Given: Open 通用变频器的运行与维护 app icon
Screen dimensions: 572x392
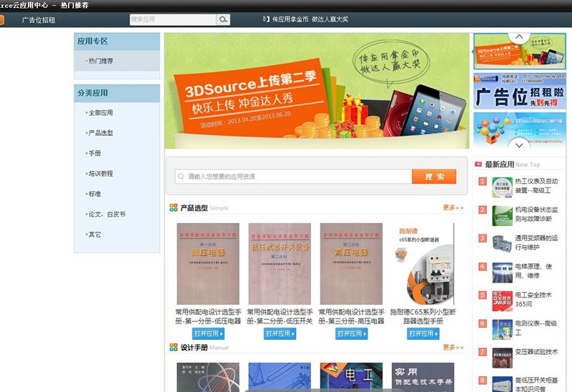Looking at the screenshot, I should [x=502, y=244].
